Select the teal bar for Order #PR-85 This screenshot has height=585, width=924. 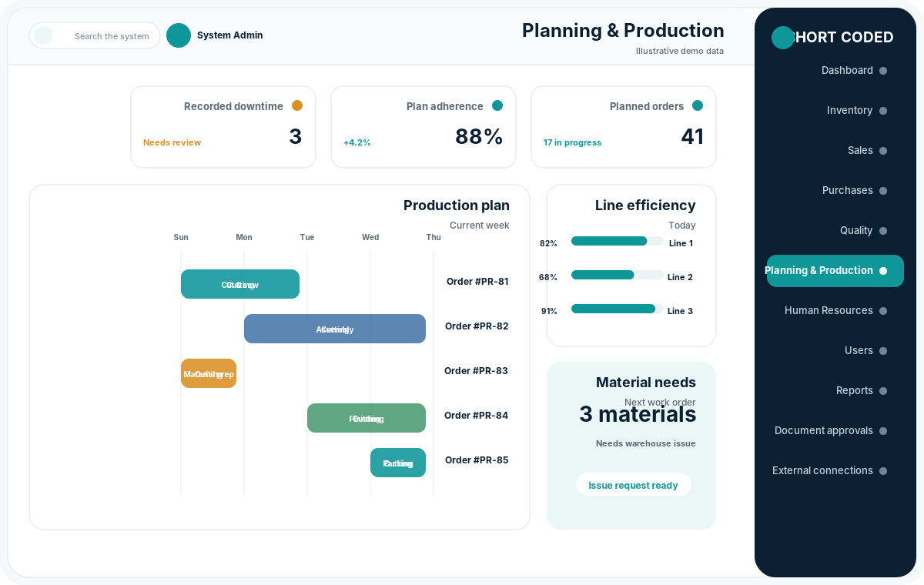click(398, 463)
